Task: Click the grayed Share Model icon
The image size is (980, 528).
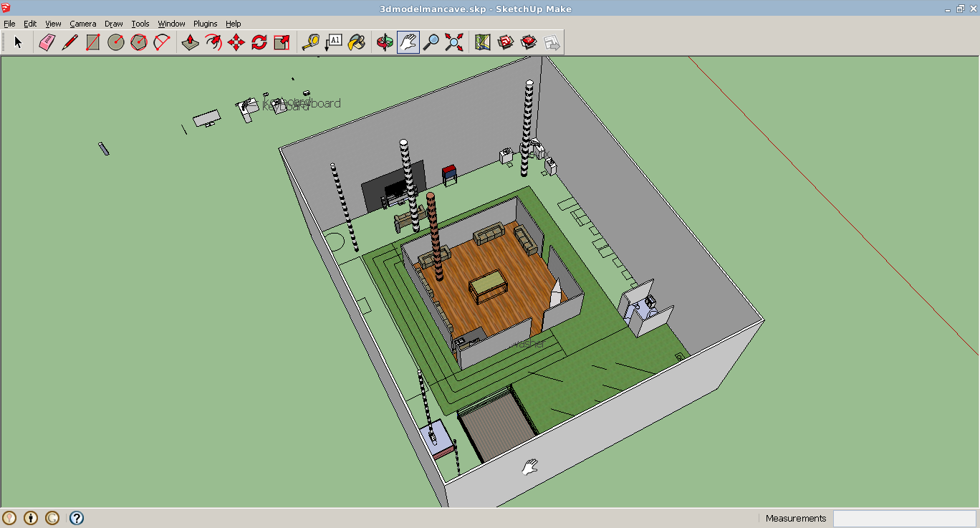Action: click(x=552, y=42)
